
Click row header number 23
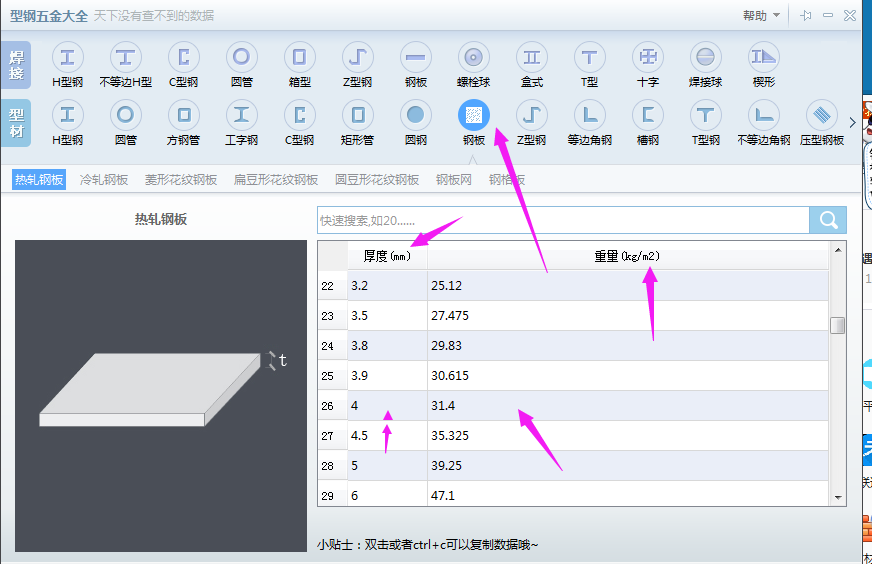click(x=333, y=316)
